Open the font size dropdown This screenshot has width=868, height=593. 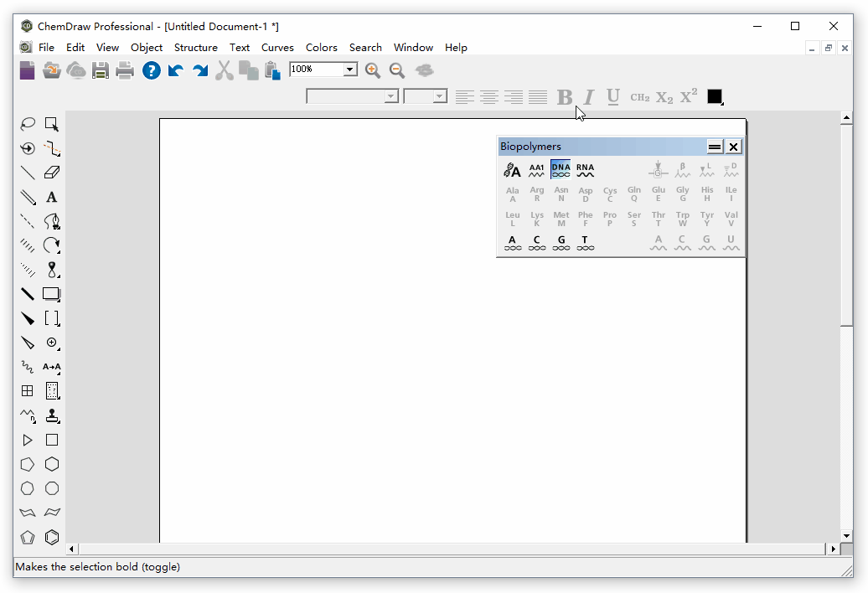click(440, 96)
